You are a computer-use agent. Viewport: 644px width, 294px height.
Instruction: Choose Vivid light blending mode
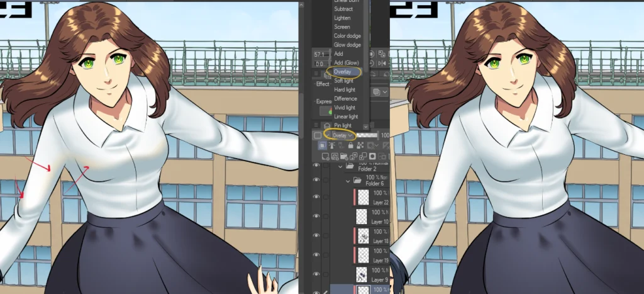tap(345, 108)
